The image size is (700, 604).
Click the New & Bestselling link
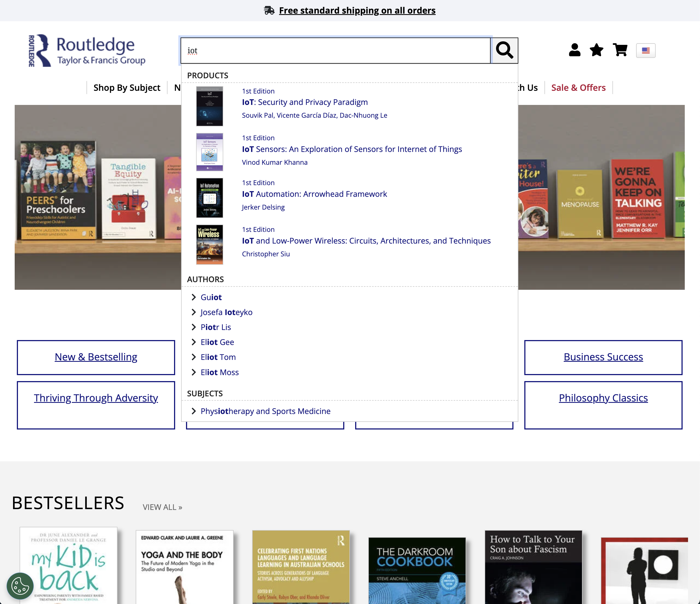pos(96,357)
